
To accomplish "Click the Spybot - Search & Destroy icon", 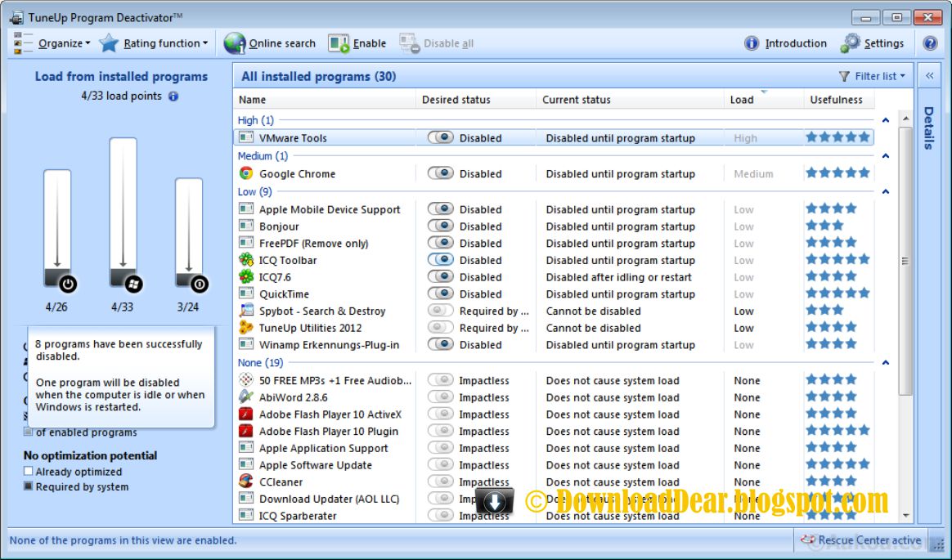I will [x=246, y=311].
